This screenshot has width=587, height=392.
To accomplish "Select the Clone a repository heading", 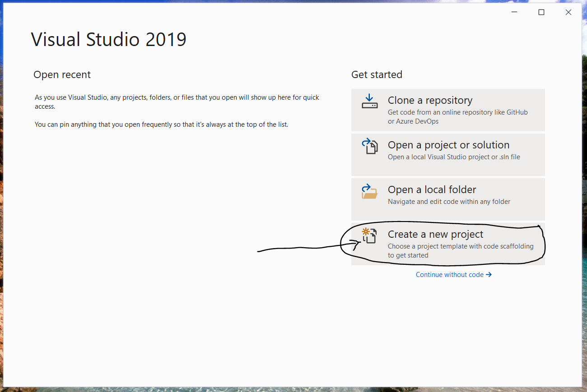I will pos(430,100).
